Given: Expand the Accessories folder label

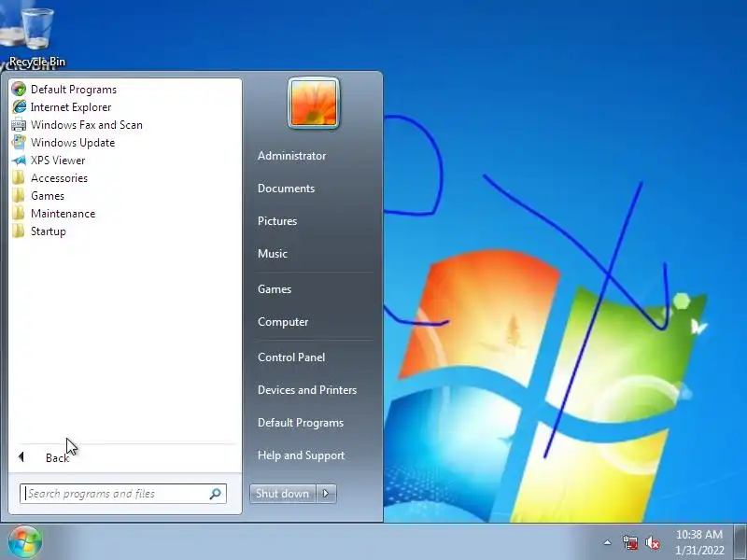Looking at the screenshot, I should [x=59, y=178].
